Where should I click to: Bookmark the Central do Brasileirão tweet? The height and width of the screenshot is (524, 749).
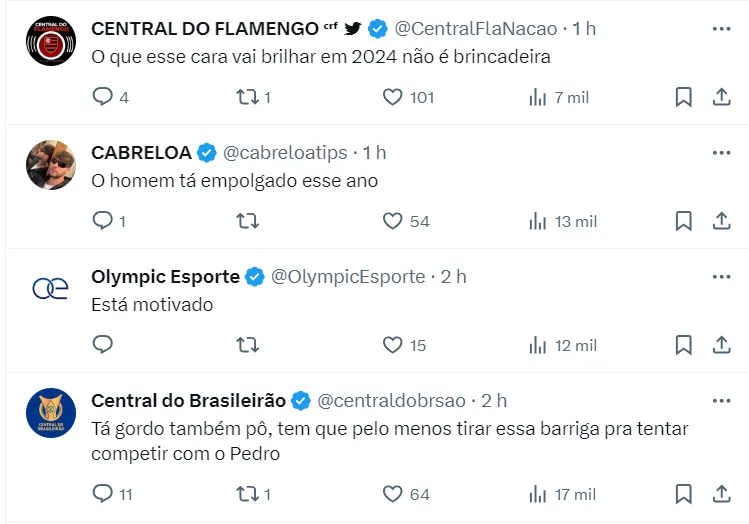(683, 494)
